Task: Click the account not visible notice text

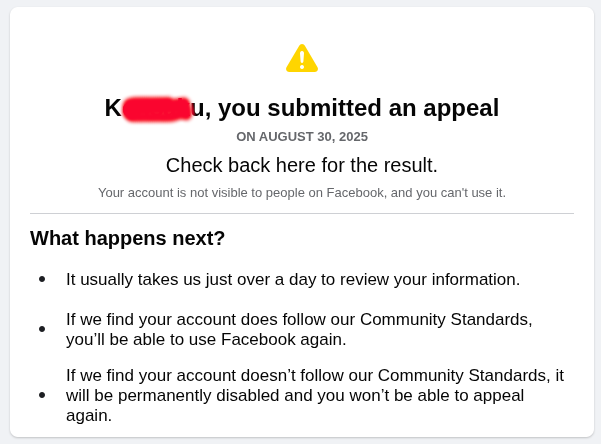Action: (x=302, y=192)
